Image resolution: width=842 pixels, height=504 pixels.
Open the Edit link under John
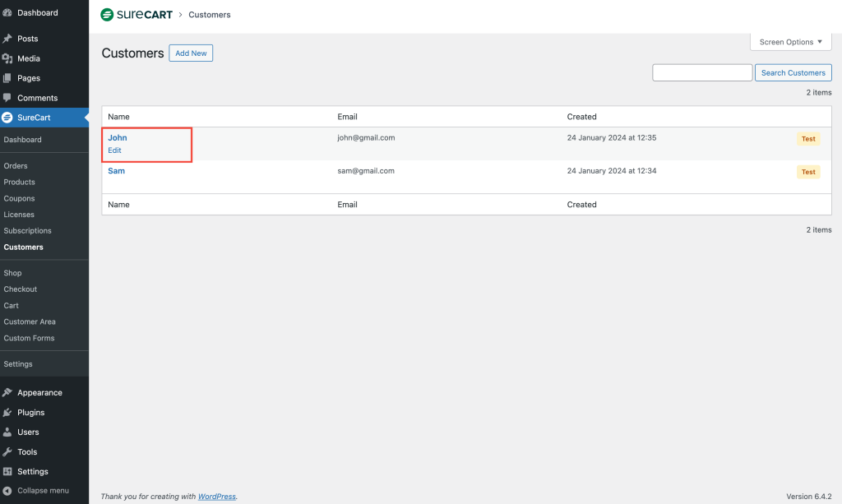(114, 150)
